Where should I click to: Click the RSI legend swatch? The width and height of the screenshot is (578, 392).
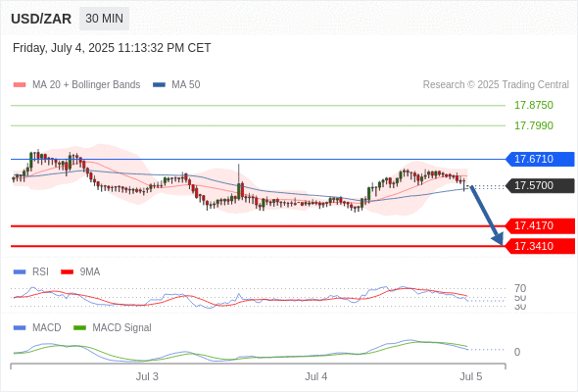click(20, 272)
